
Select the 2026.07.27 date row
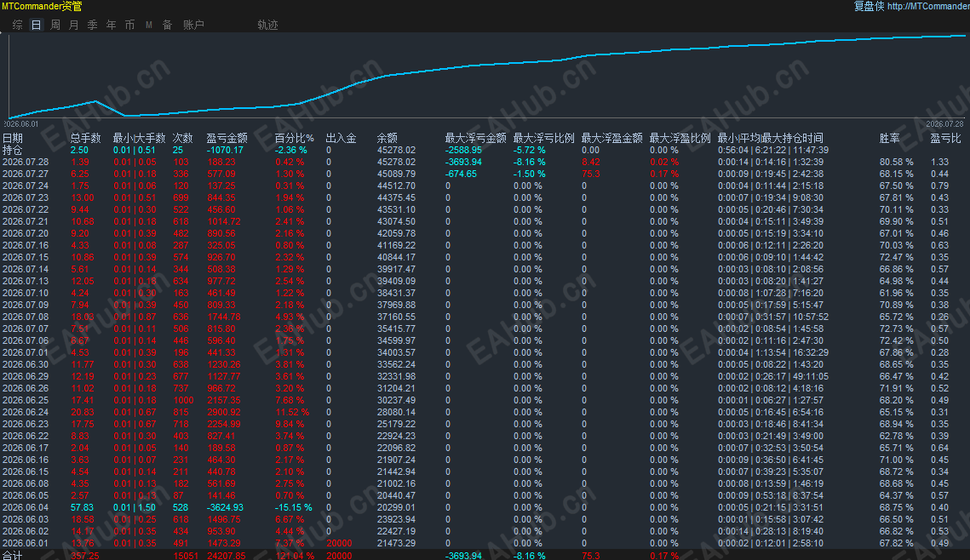point(26,174)
